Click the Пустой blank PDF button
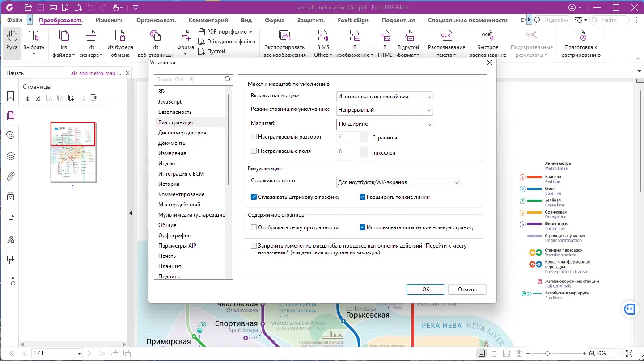 pos(212,51)
